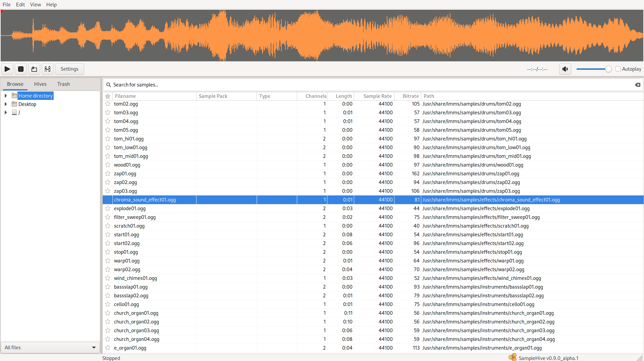Switch to the Trash tab
Image resolution: width=644 pixels, height=361 pixels.
(x=63, y=84)
